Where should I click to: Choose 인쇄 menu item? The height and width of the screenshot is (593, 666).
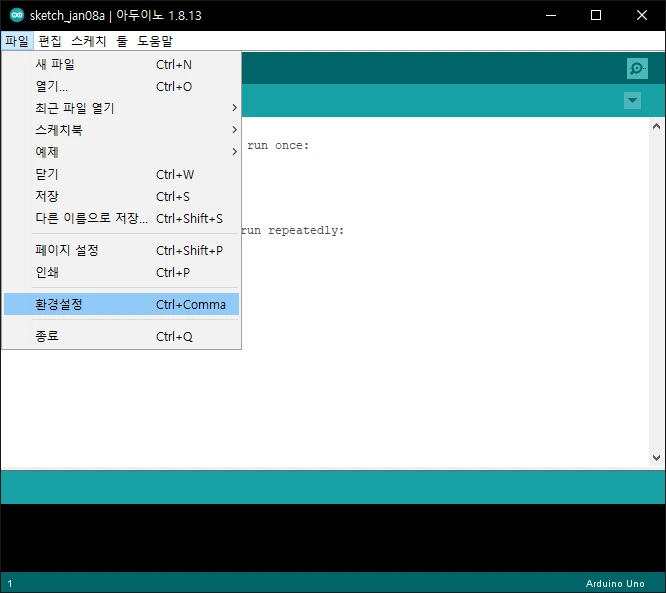coord(121,272)
